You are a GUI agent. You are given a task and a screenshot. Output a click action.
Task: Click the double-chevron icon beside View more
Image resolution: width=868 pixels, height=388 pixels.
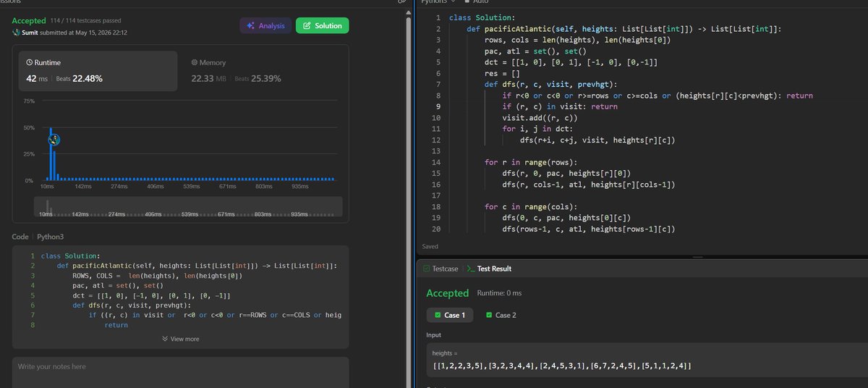pos(166,339)
